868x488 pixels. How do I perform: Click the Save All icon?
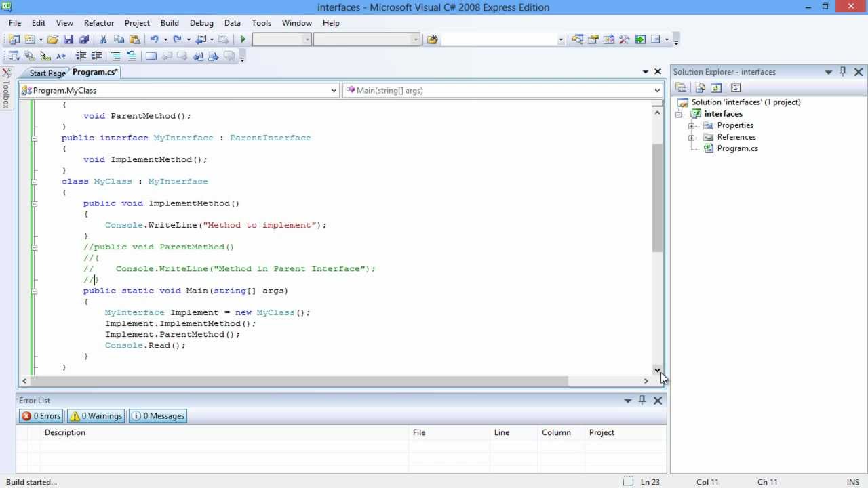click(84, 39)
